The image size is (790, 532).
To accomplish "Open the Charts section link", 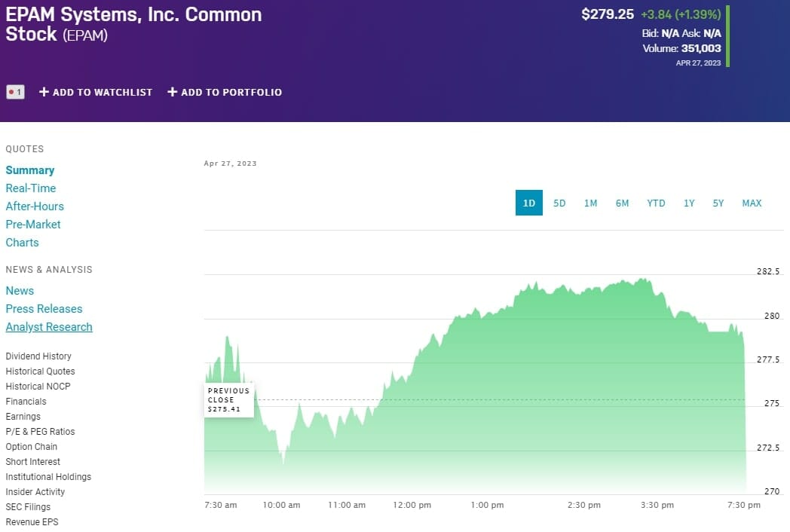I will click(x=22, y=243).
